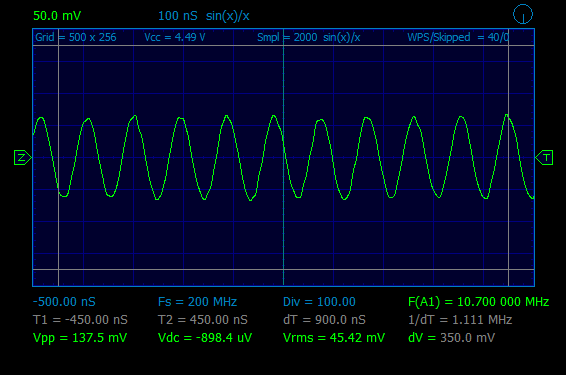Select the 100 nS timebase readout

pos(178,16)
